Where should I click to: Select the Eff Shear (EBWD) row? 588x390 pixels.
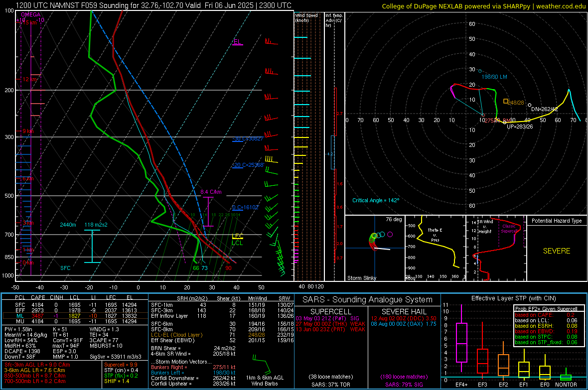coord(222,341)
